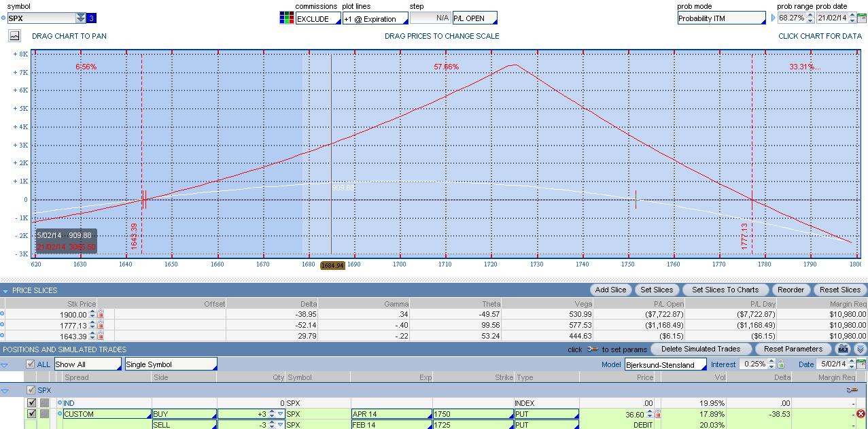Click the double-chevron icon next to the camera
This screenshot has width=868, height=429.
[860, 349]
